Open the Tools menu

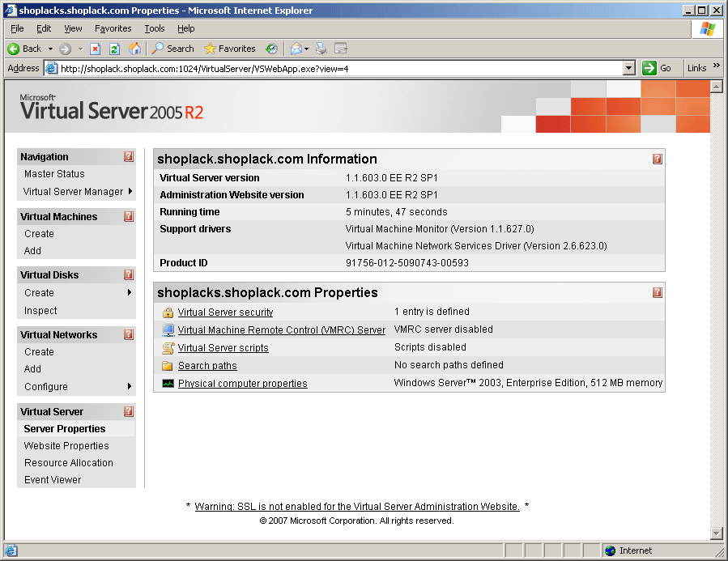[x=154, y=29]
